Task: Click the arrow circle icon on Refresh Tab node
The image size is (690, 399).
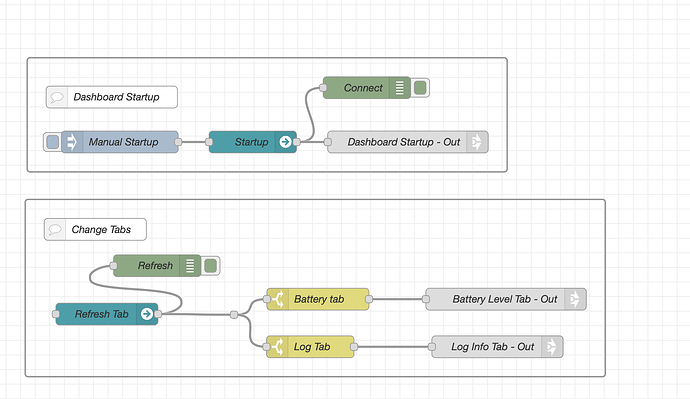Action: (147, 314)
